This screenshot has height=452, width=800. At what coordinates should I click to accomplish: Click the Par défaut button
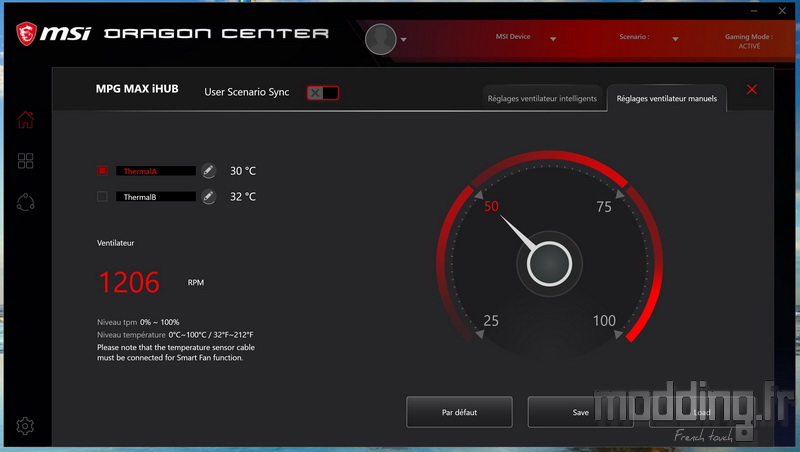459,412
